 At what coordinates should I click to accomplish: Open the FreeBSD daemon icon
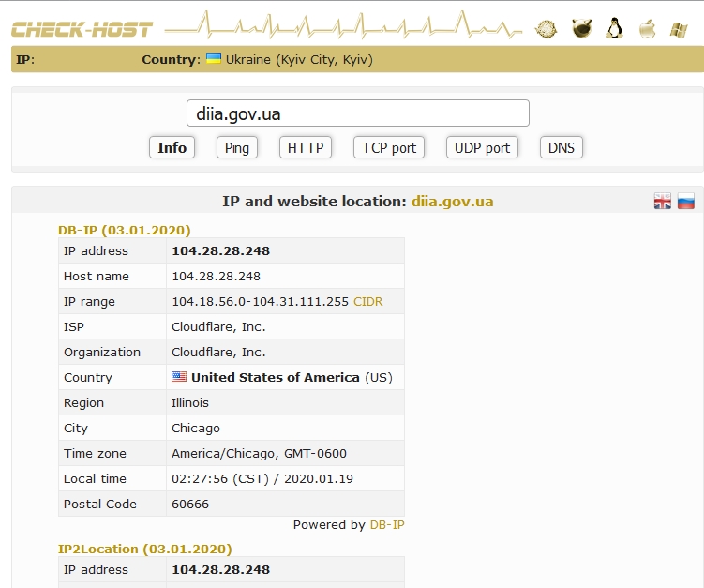coord(581,28)
